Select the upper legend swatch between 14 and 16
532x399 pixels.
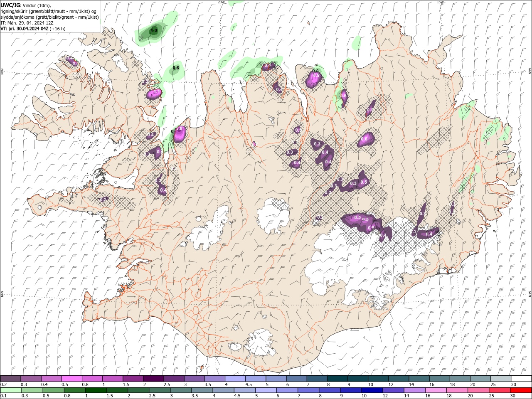(x=419, y=379)
